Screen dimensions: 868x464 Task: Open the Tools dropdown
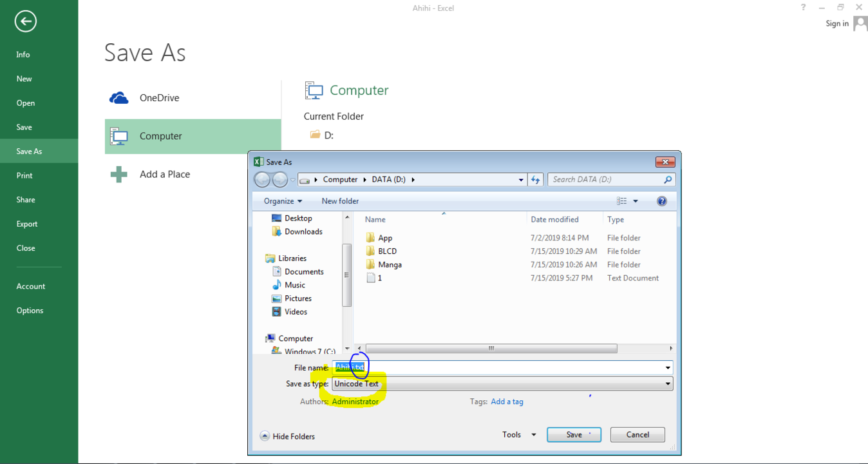point(519,435)
